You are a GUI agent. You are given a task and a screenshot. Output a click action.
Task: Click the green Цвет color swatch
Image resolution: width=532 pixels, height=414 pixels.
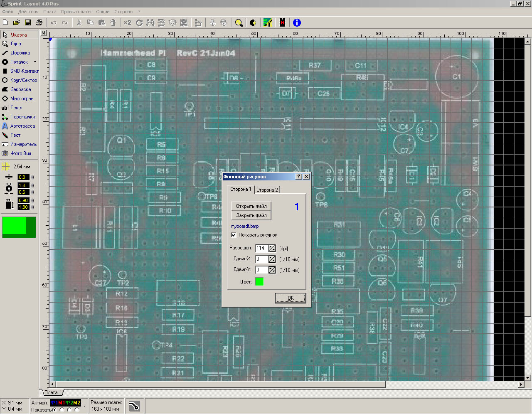click(259, 282)
